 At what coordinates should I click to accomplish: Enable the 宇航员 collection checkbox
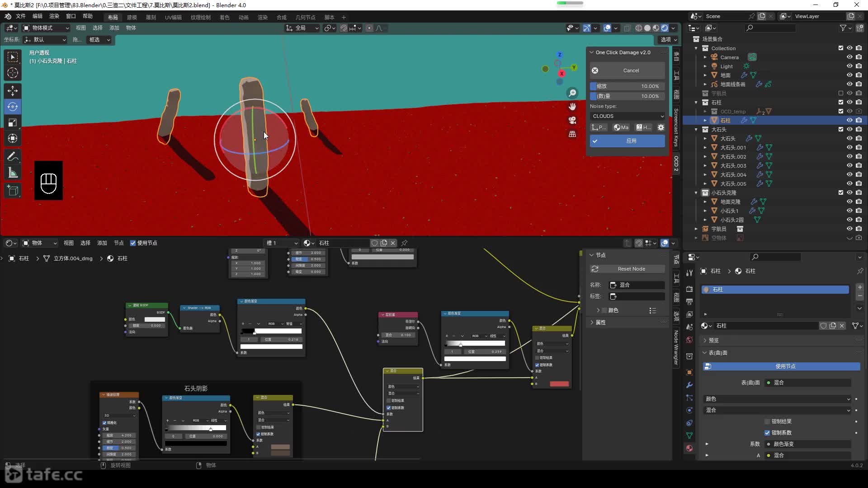841,94
